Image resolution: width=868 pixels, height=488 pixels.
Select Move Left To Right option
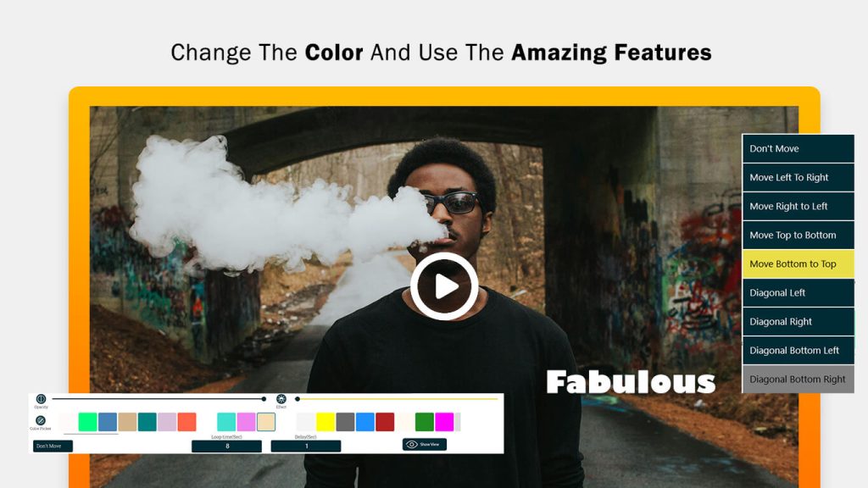[798, 178]
